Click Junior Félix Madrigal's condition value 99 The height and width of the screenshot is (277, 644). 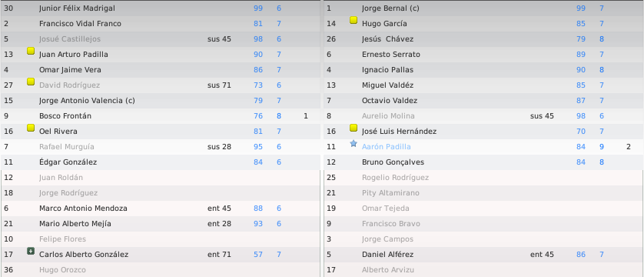258,8
